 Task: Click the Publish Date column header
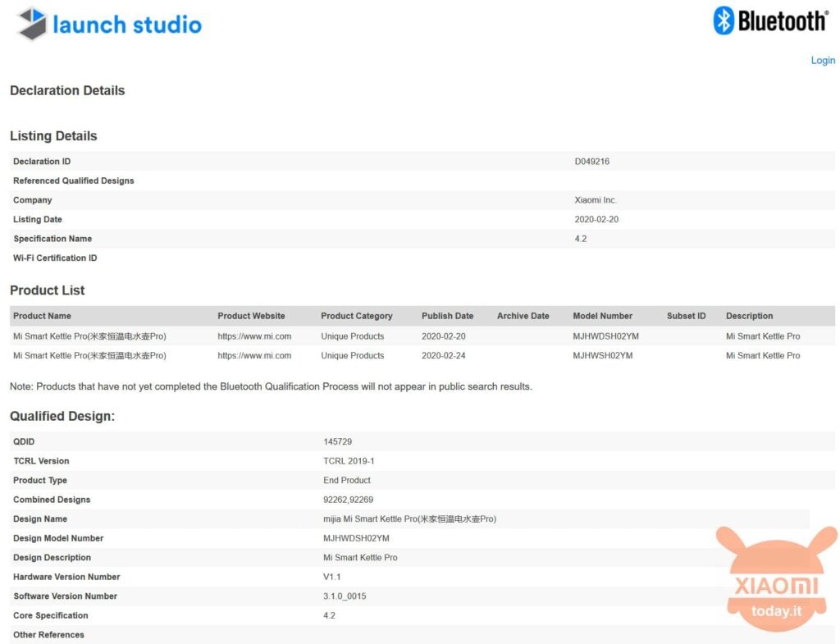(447, 316)
